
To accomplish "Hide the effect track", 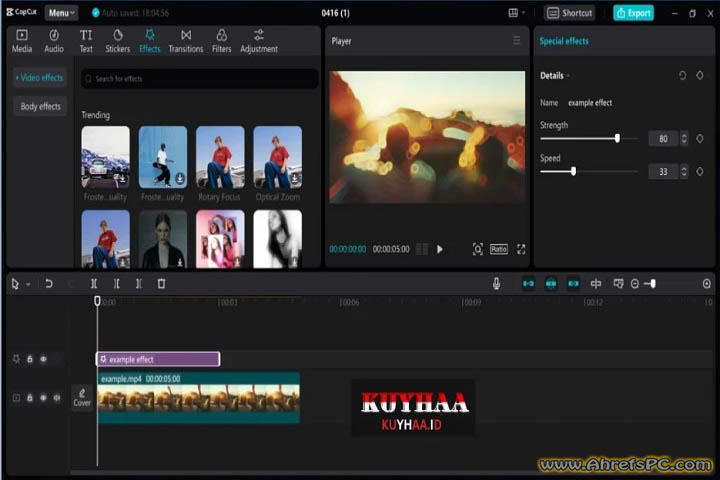I will (x=43, y=359).
